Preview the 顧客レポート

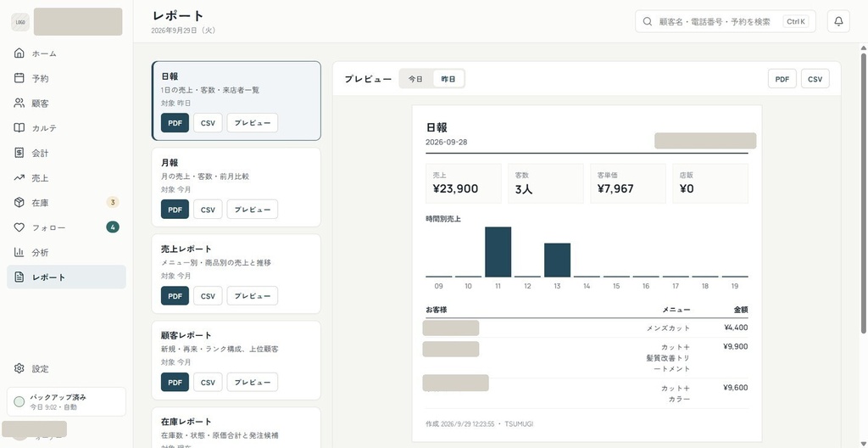click(253, 382)
